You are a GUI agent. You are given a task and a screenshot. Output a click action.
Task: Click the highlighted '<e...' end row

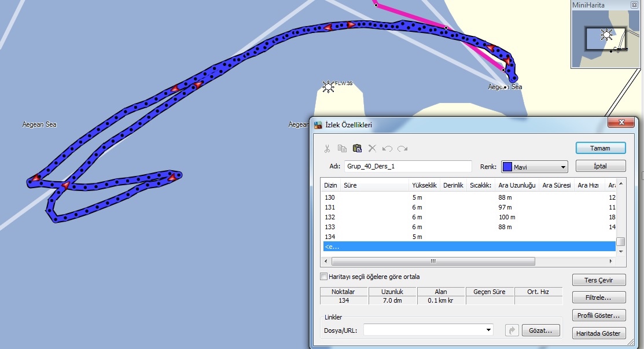469,247
